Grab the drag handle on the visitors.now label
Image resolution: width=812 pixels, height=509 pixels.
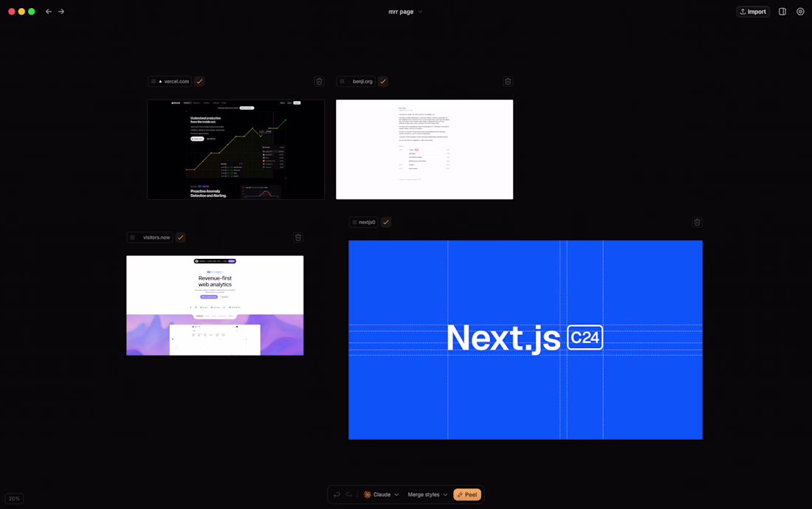[x=133, y=238]
